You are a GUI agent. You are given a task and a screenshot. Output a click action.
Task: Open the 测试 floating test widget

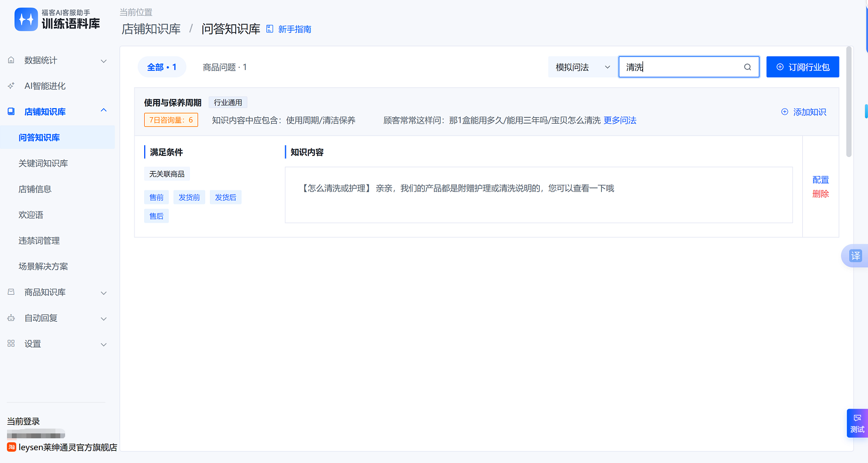tap(857, 423)
